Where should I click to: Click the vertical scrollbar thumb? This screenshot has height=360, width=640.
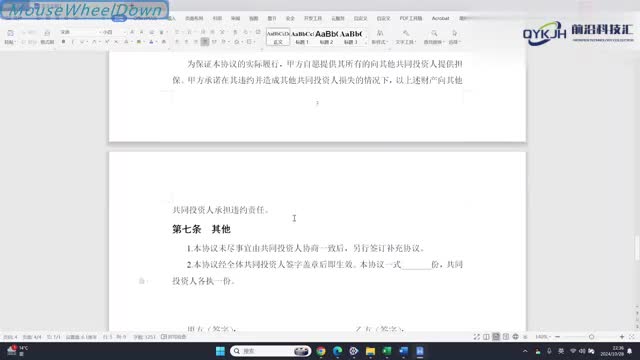637,248
